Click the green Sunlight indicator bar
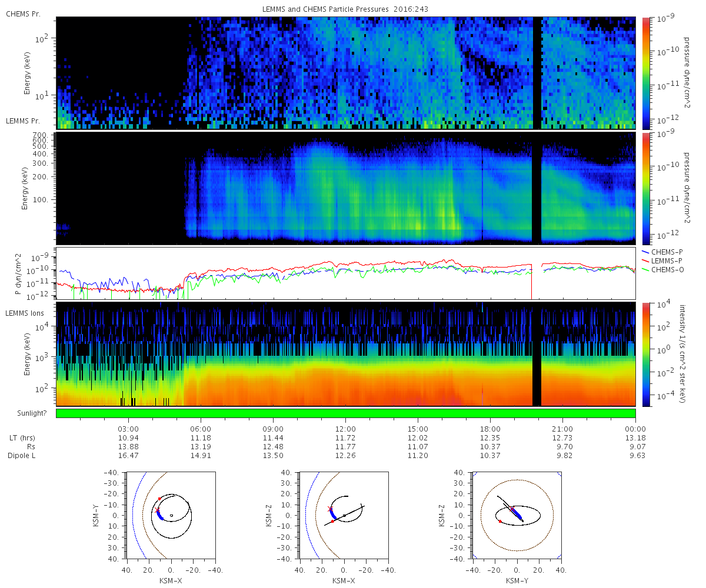 click(345, 413)
